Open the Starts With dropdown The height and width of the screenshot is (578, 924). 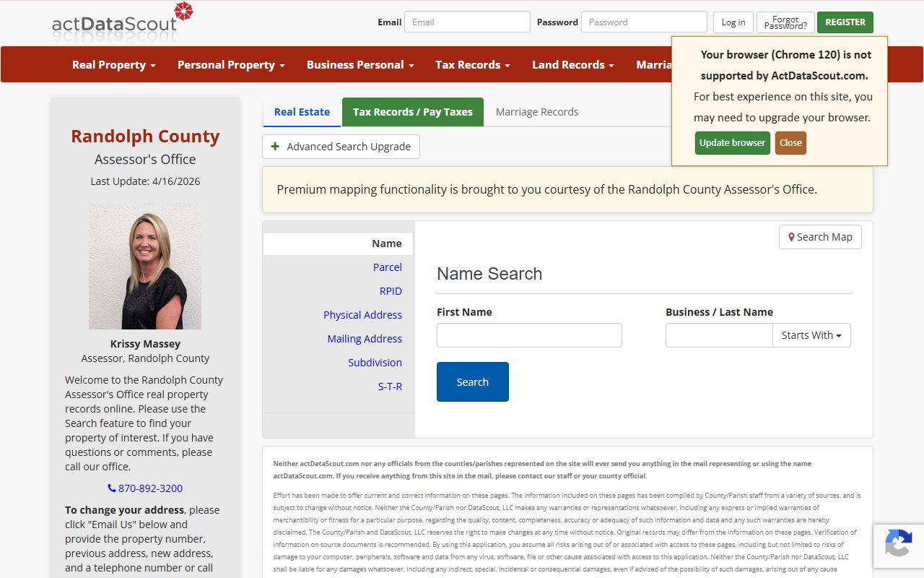pos(811,335)
